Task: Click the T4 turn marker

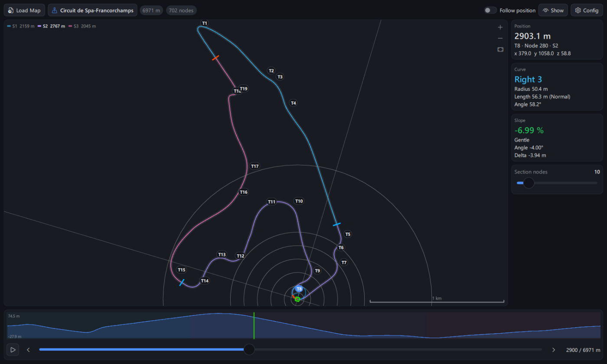Action: point(294,103)
